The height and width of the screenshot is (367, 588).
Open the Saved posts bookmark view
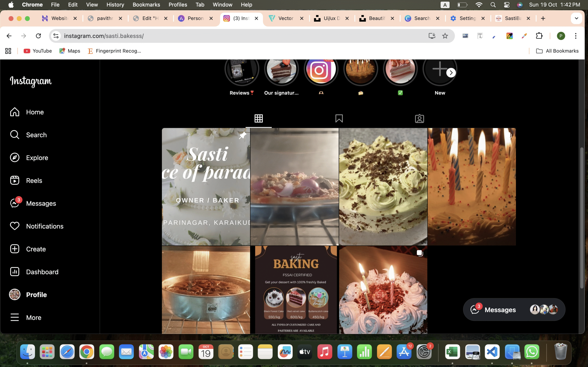click(x=339, y=119)
